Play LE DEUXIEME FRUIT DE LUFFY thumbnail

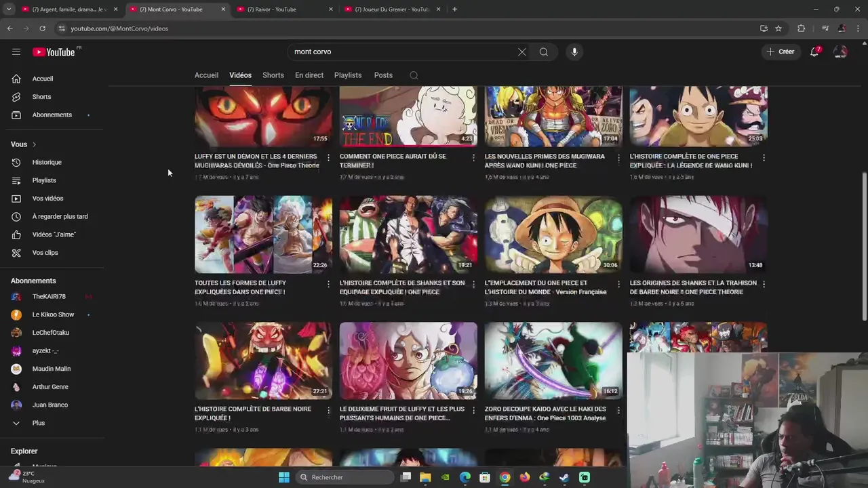tap(408, 361)
